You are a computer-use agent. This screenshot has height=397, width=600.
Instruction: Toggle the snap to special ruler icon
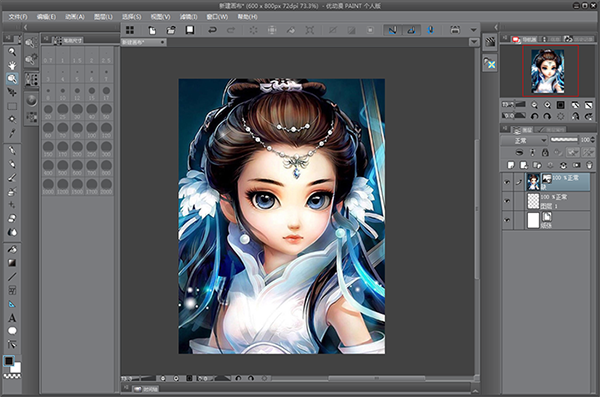(x=411, y=30)
